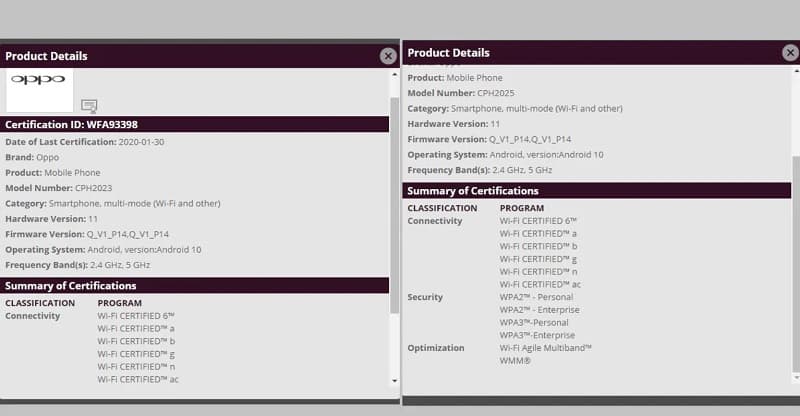Image resolution: width=800 pixels, height=416 pixels.
Task: Select Wi-Fi CERTIFIED ac in CPH2025 panel
Action: (x=540, y=284)
